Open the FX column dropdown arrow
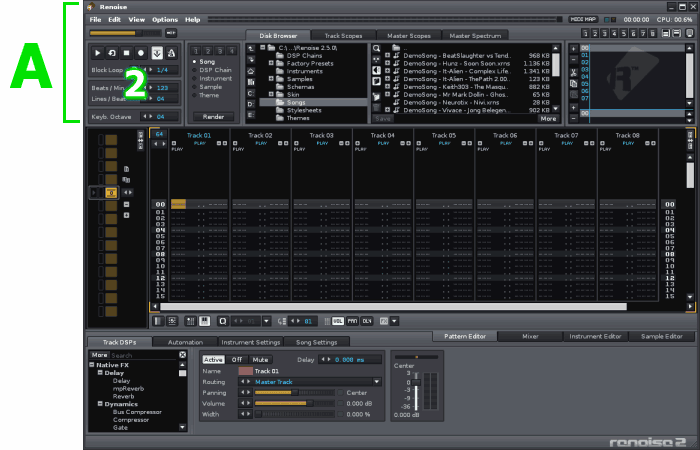700x450 pixels. click(x=395, y=321)
